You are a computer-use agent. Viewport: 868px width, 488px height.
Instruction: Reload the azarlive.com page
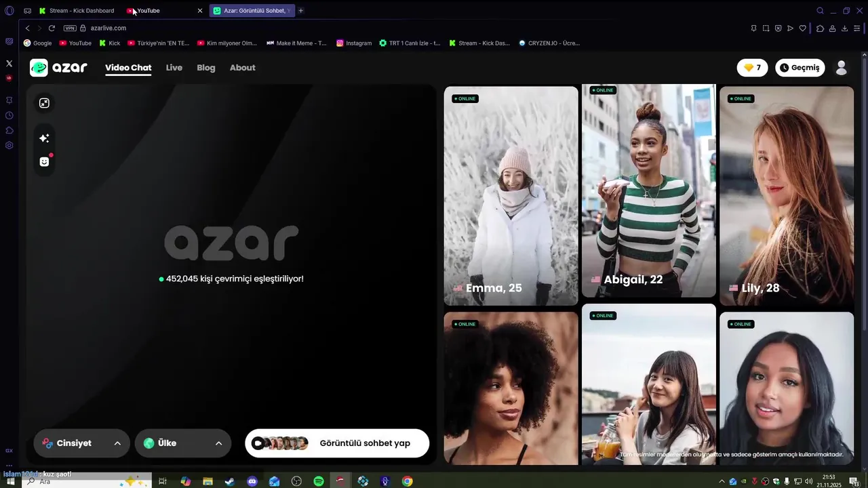(x=52, y=28)
